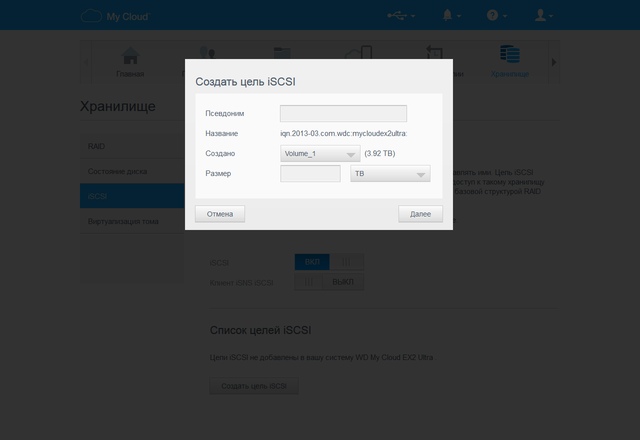The image size is (640, 440).
Task: Toggle the iSCSI ВКЛ switch
Action: coord(329,262)
